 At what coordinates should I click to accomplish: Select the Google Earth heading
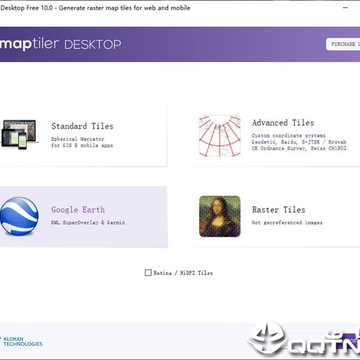[78, 210]
